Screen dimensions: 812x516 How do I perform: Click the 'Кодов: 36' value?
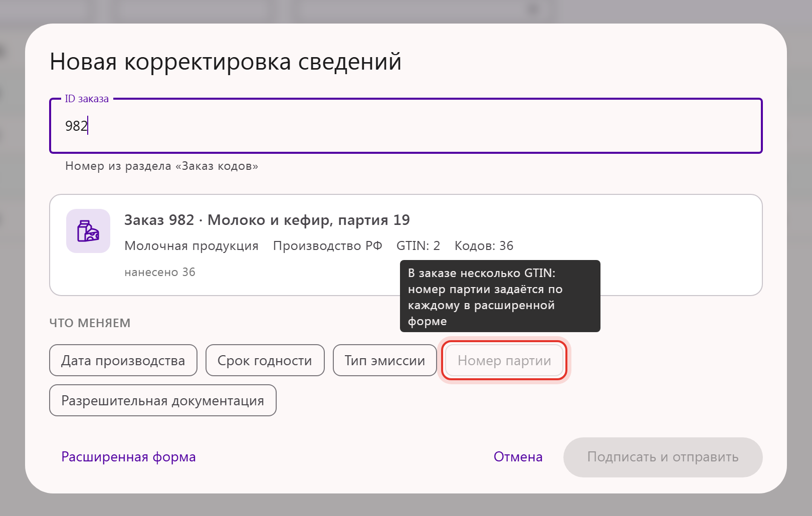[484, 246]
